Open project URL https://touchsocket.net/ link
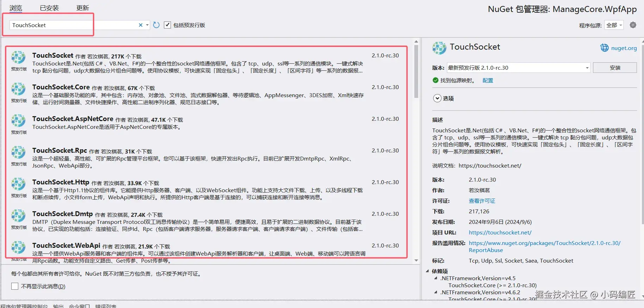Screen dimensions: 644x308 [500, 233]
